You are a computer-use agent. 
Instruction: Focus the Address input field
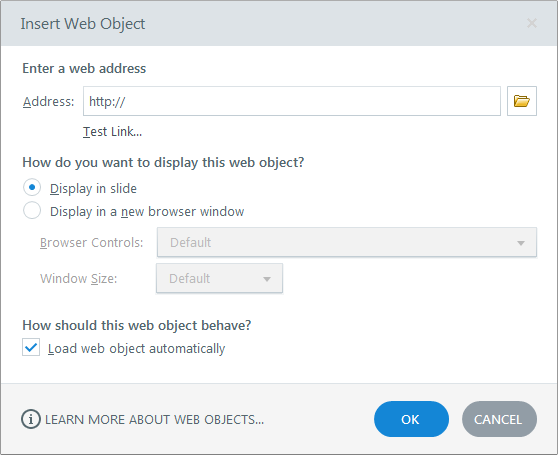tap(292, 101)
